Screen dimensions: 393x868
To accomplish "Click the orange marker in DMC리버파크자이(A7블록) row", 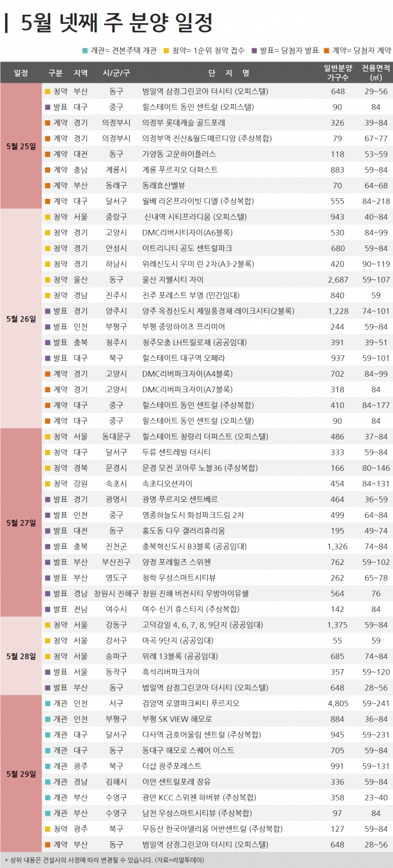I will coord(47,389).
